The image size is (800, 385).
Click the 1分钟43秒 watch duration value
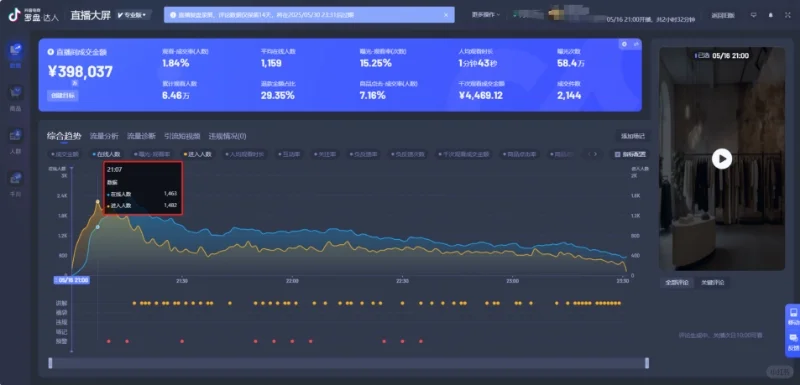click(479, 63)
